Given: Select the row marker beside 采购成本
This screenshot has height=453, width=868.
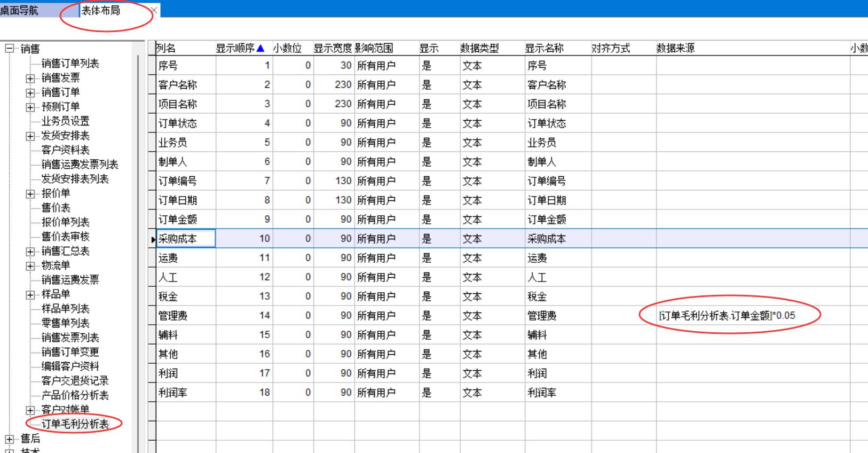Looking at the screenshot, I should [152, 239].
